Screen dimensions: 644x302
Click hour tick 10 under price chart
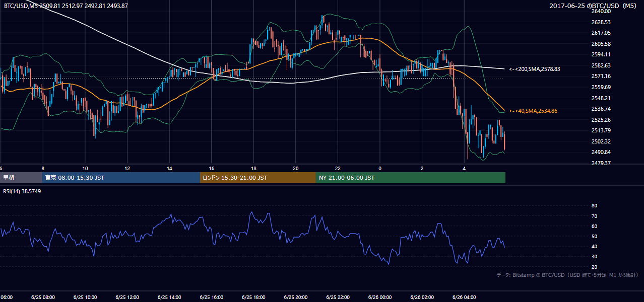[x=85, y=168]
